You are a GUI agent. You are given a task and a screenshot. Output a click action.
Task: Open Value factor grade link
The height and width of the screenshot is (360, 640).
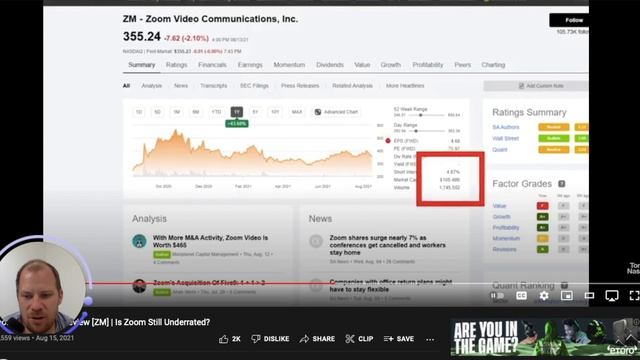499,206
